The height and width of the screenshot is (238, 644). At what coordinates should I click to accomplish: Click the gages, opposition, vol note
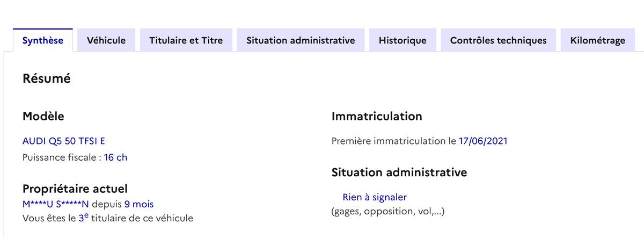(388, 211)
